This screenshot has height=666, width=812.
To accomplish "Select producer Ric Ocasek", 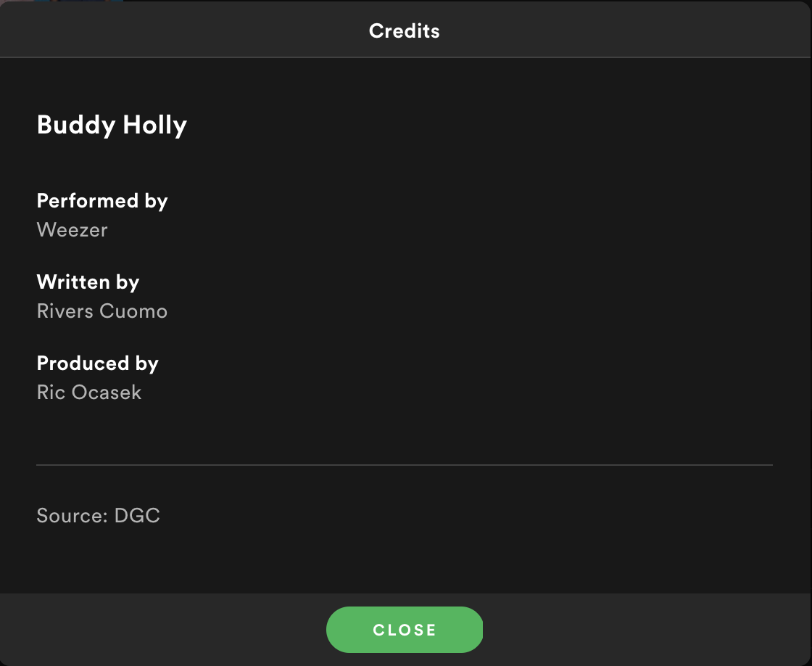I will pos(89,392).
